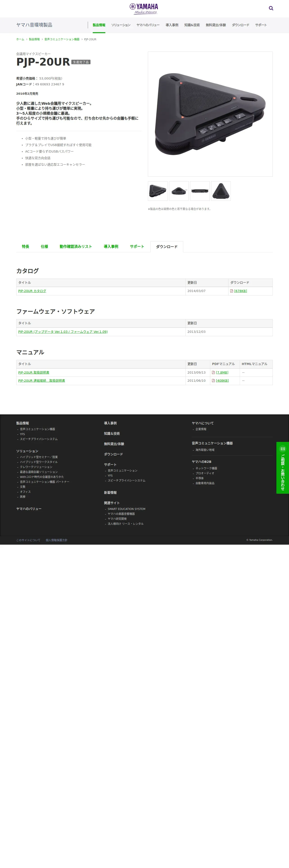Viewport: 289px width, 868px height.
Task: Select the second product thumbnail image
Action: (179, 191)
